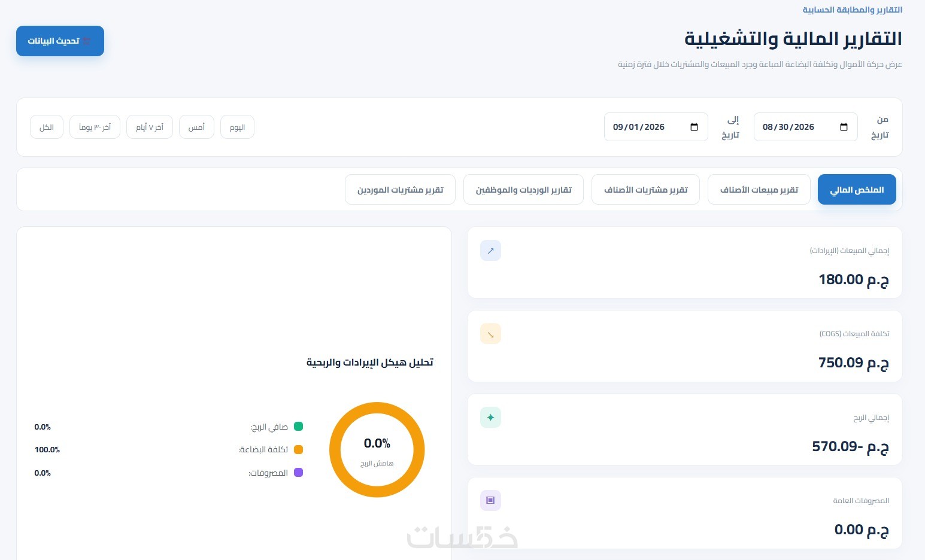Viewport: 925px width, 560px height.
Task: Open تقرير مشتريات الموردين tab
Action: click(400, 190)
